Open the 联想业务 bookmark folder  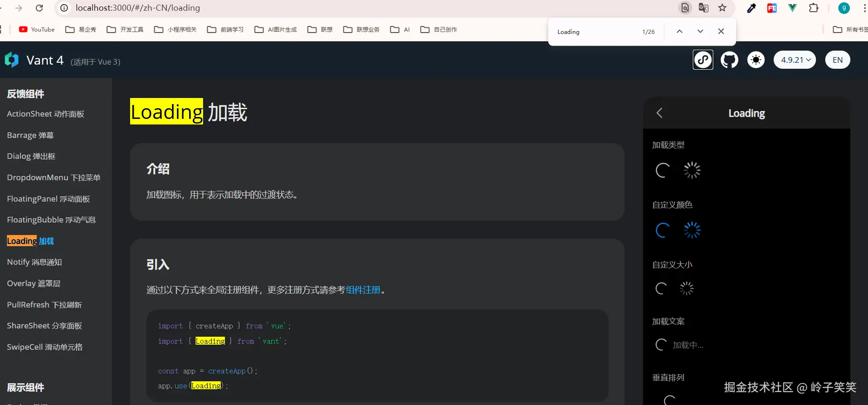[x=362, y=29]
